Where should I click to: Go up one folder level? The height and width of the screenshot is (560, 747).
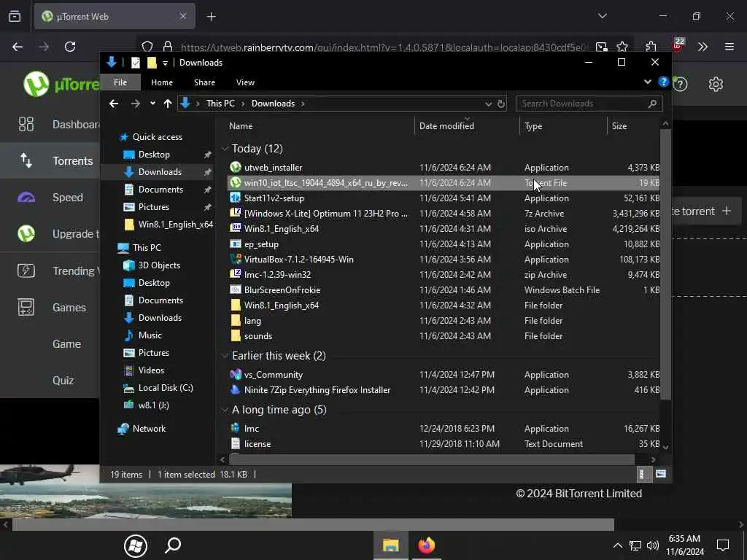tap(167, 104)
